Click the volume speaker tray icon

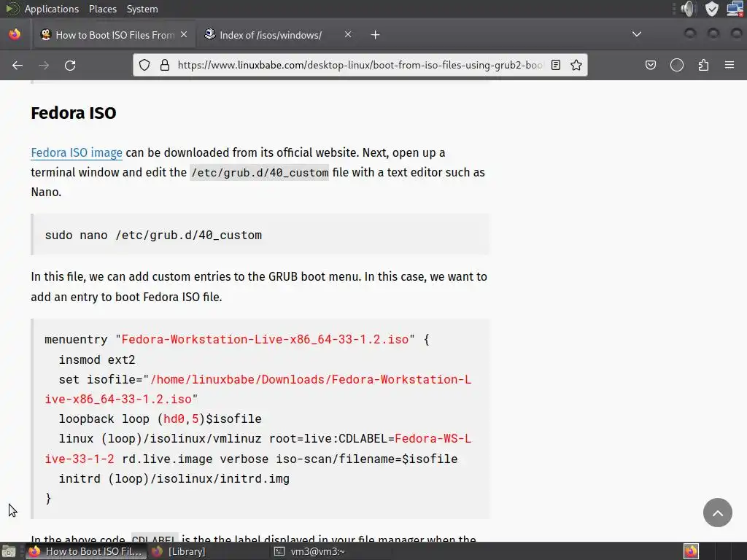[x=689, y=9]
